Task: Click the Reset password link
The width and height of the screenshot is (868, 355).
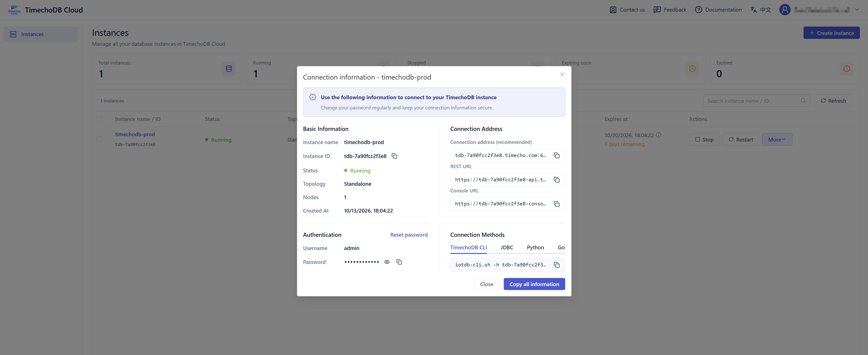Action: click(x=409, y=235)
